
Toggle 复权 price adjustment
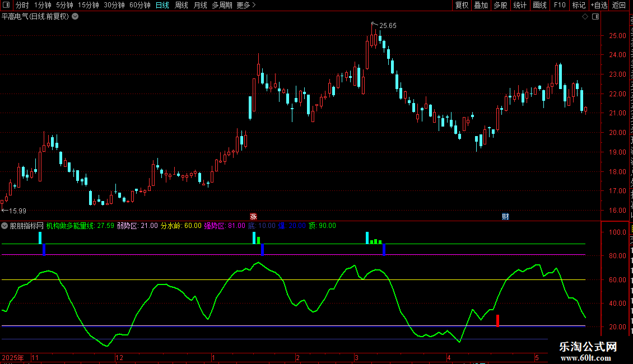462,5
